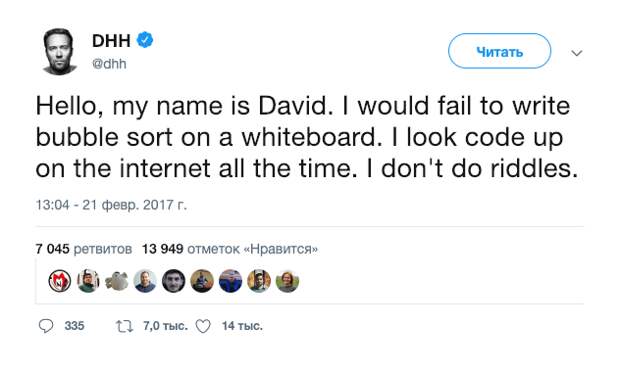620x372 pixels.
Task: Click the reply speech bubble icon
Action: [x=46, y=326]
